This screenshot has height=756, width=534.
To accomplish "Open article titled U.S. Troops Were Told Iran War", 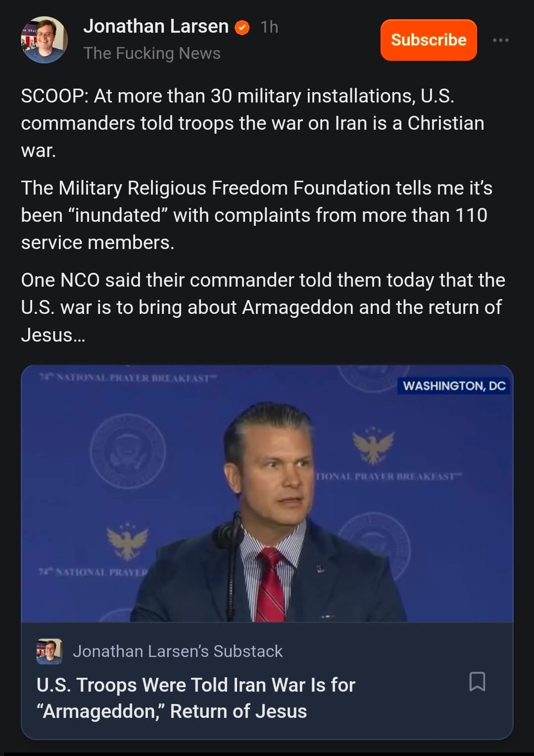I will pyautogui.click(x=196, y=698).
